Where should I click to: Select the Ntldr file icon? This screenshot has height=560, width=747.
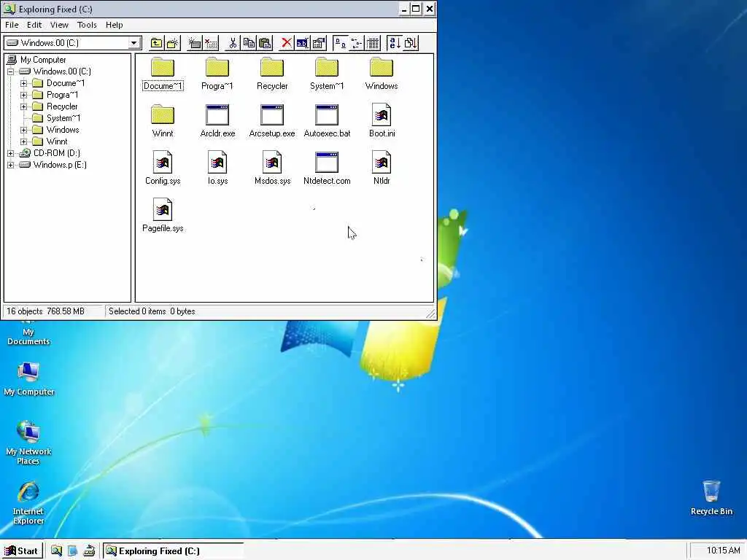coord(382,162)
